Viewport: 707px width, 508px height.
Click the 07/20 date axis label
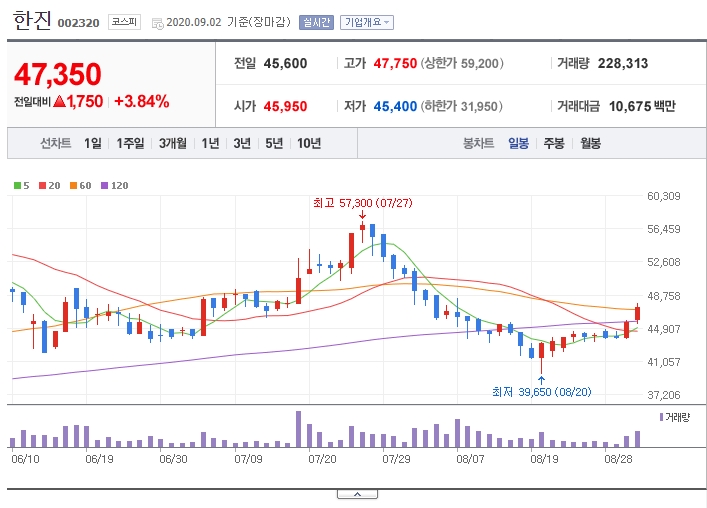(x=322, y=459)
